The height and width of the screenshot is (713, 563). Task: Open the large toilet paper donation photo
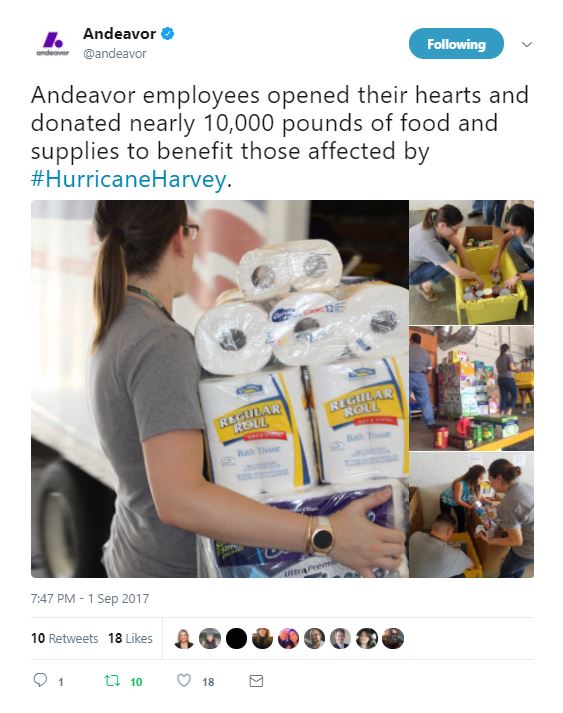pos(220,389)
